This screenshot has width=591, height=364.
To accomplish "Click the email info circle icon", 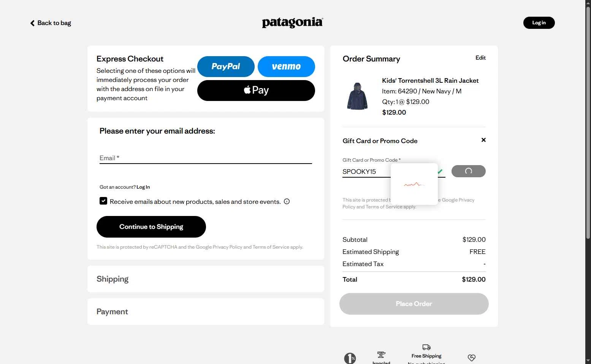I will [x=287, y=202].
